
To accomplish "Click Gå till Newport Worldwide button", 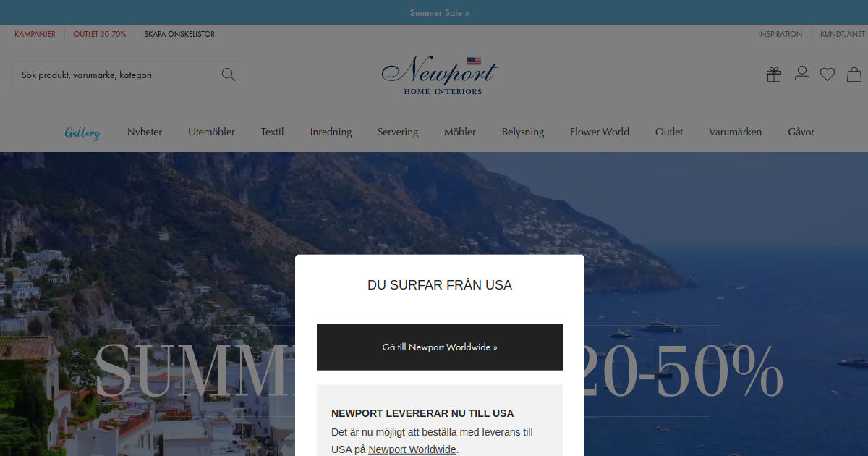I will (440, 347).
